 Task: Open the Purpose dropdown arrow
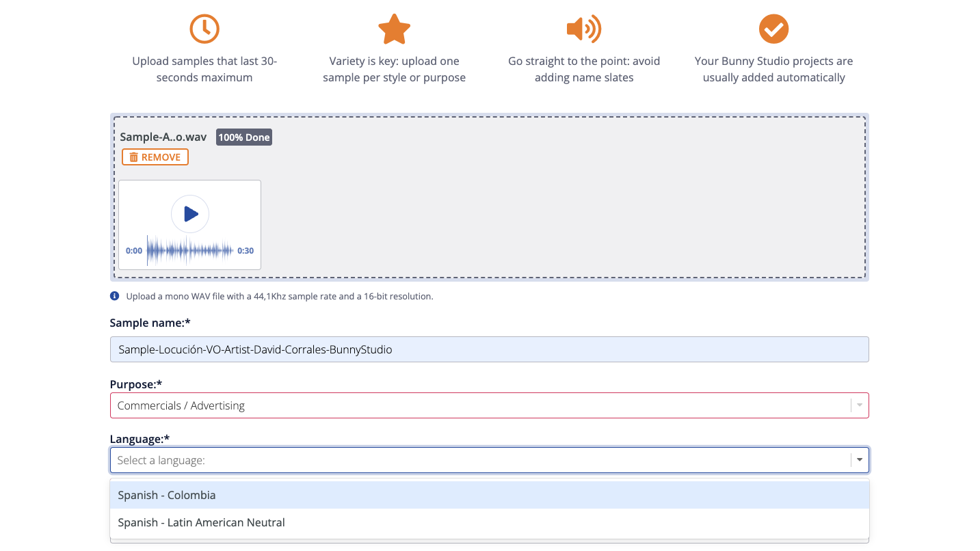860,405
